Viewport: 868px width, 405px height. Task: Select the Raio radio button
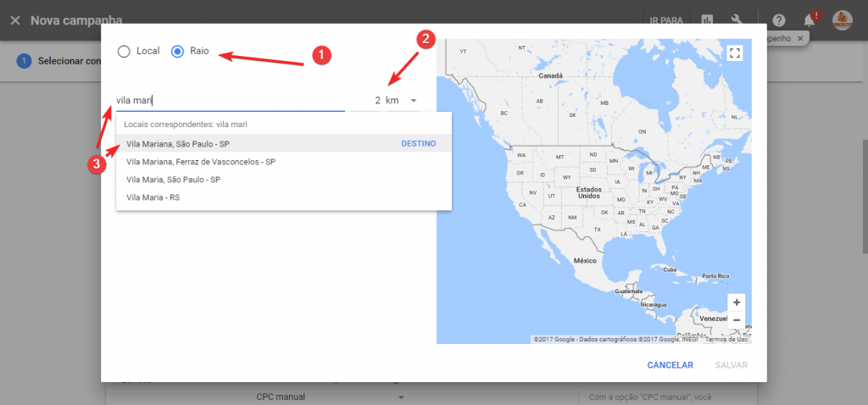(x=177, y=52)
